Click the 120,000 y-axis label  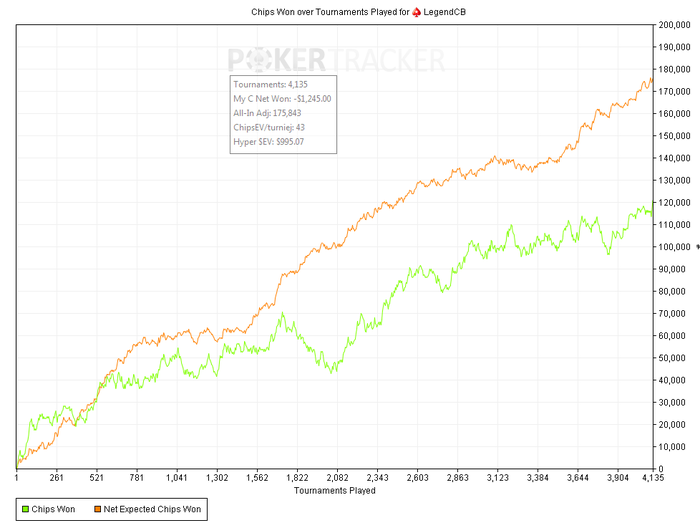pos(675,203)
